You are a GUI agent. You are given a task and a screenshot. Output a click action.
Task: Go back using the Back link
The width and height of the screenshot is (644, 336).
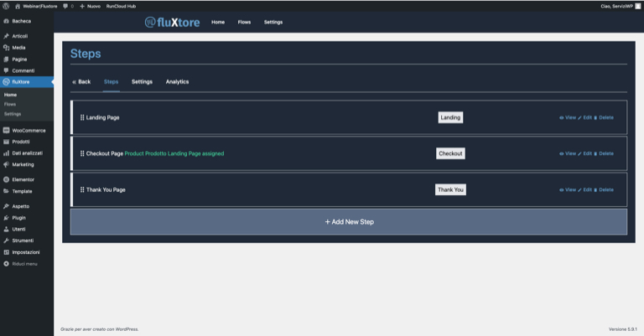81,81
